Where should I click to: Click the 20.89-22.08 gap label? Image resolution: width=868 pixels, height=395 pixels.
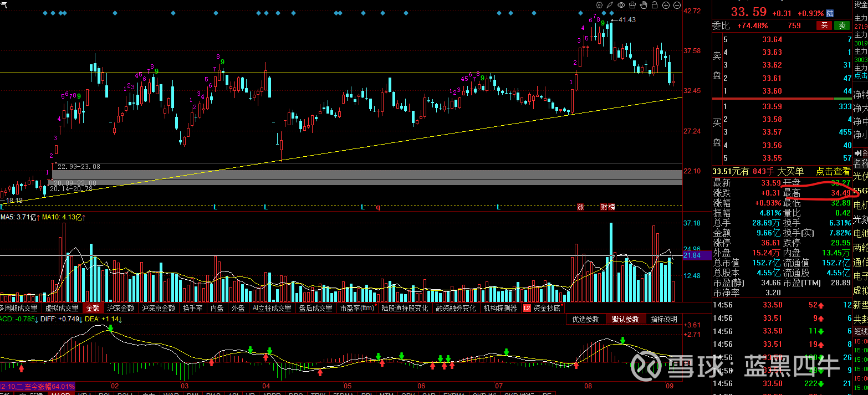[75, 183]
